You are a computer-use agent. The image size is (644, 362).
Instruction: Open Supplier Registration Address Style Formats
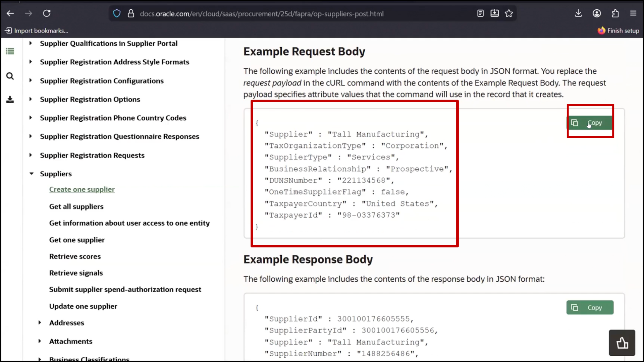pos(114,62)
